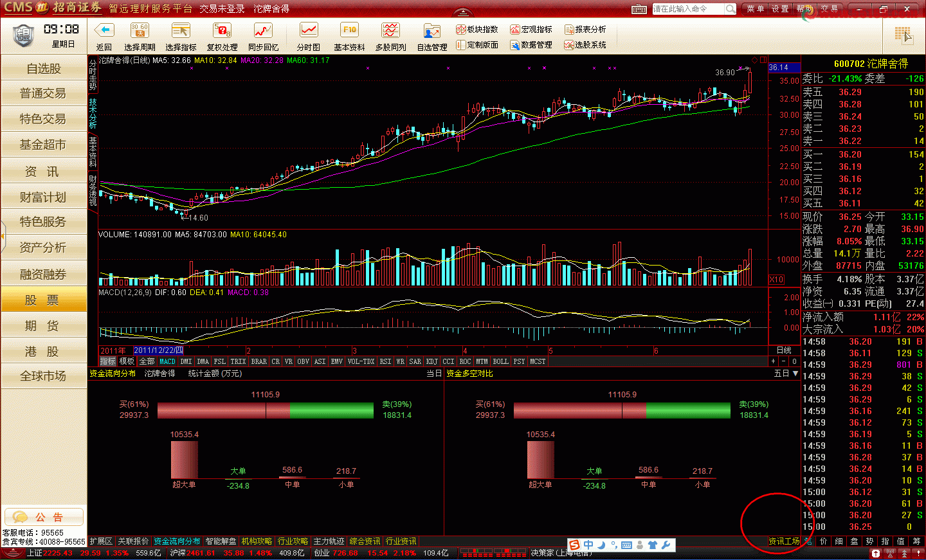This screenshot has width=926, height=560.
Task: Switch to 智能解盘 bottom tab
Action: [221, 541]
